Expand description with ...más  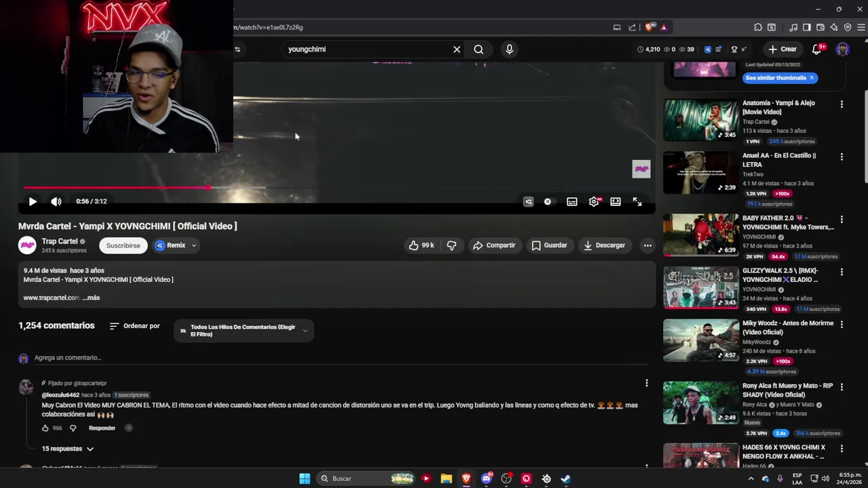[x=91, y=298]
